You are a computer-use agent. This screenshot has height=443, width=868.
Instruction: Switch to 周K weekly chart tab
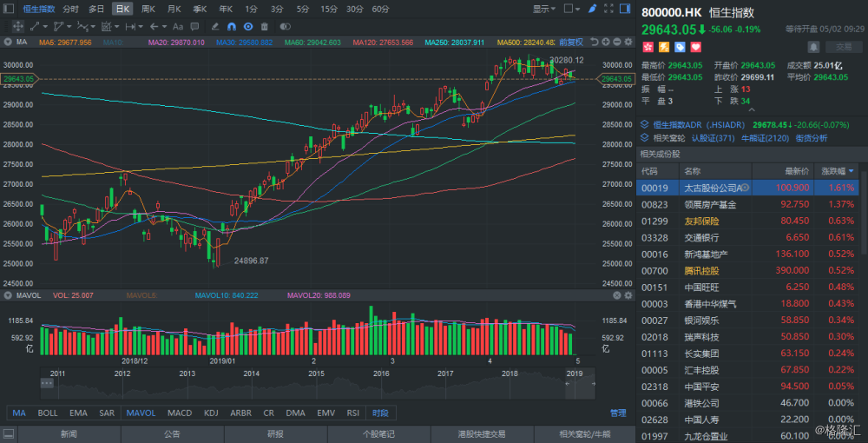pos(148,9)
